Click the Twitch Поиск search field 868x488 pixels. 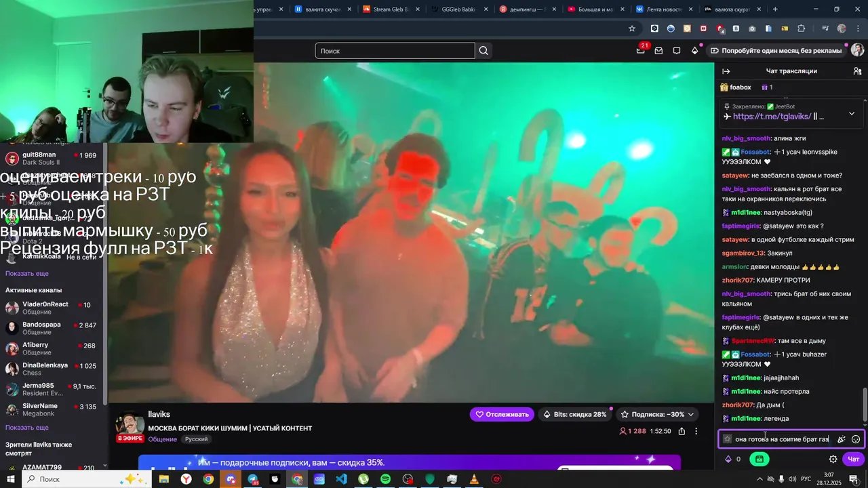(x=395, y=51)
